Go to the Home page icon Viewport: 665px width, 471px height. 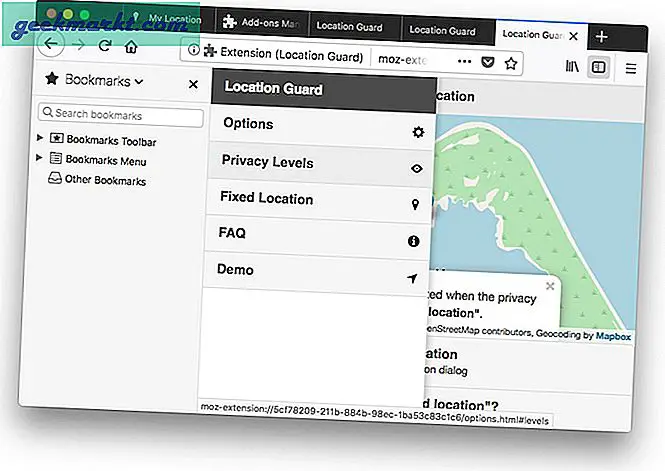pos(131,47)
